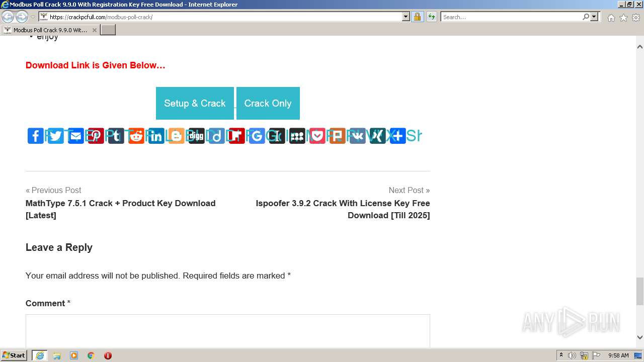Share post via Email icon
This screenshot has height=362, width=644.
(76, 136)
